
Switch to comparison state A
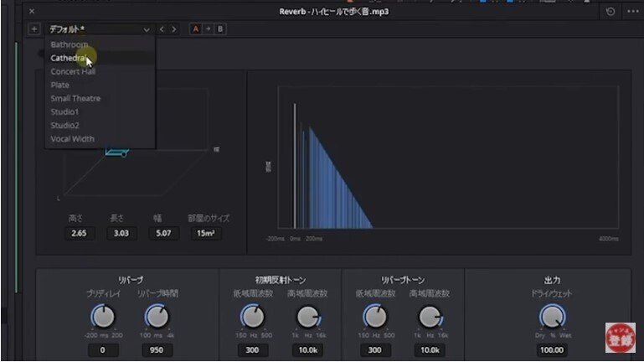tap(195, 29)
